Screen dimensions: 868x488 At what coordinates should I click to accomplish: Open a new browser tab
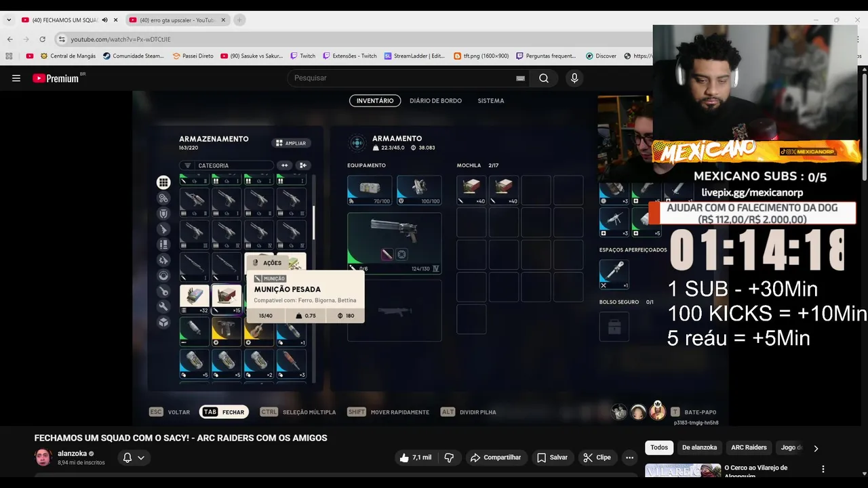coord(239,20)
